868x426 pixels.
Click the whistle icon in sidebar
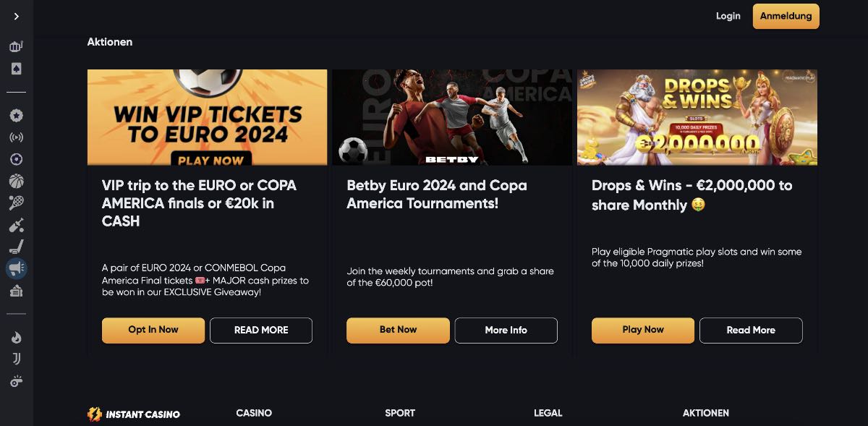click(16, 381)
